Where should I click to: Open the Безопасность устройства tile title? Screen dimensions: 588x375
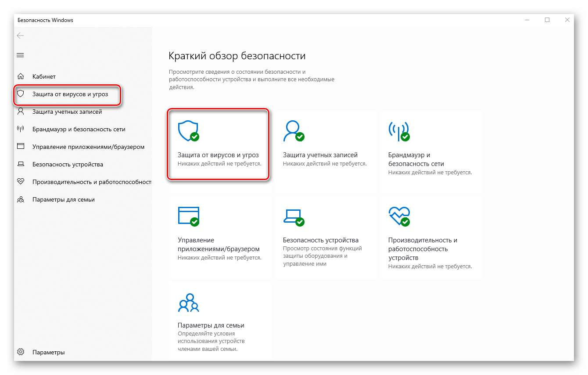tap(321, 240)
